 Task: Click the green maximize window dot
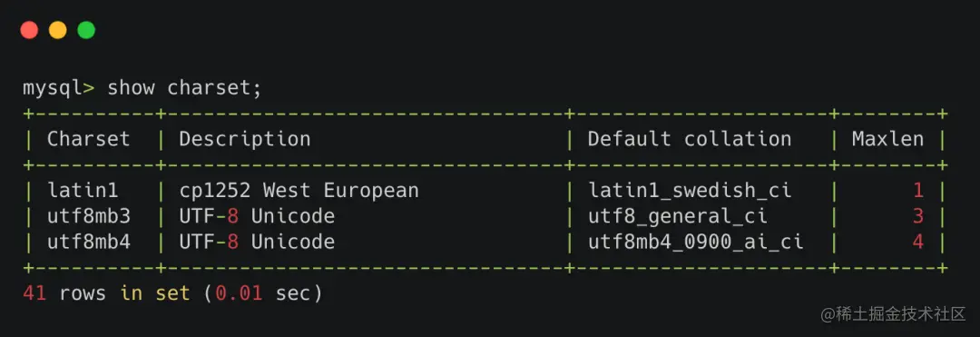coord(86,30)
